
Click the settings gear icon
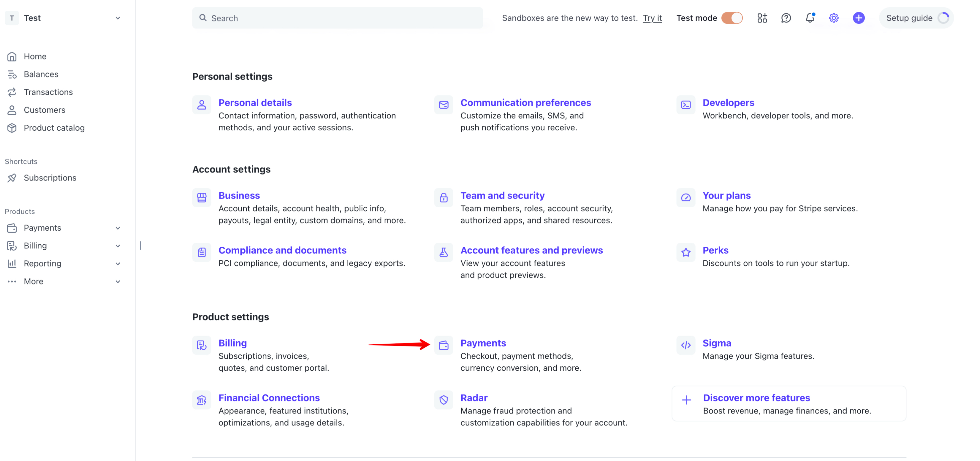[x=834, y=18]
